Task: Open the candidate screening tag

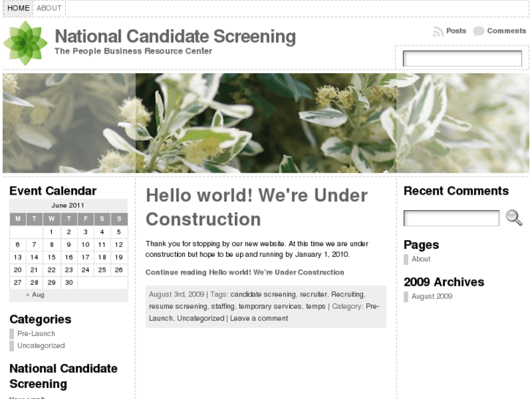Action: tap(263, 294)
